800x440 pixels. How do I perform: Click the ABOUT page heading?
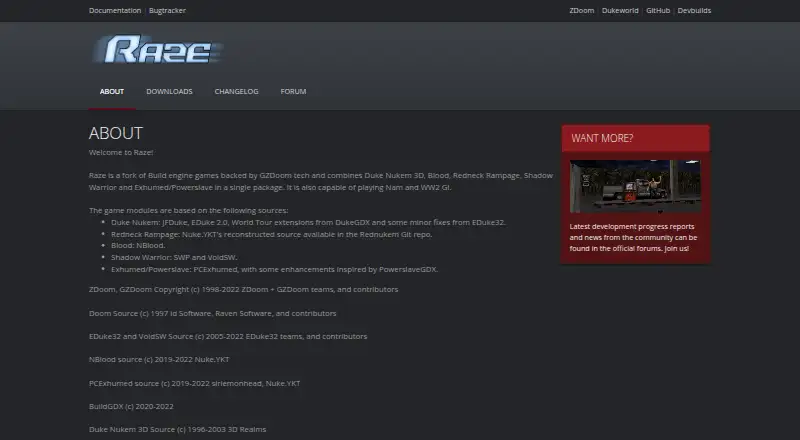click(116, 133)
